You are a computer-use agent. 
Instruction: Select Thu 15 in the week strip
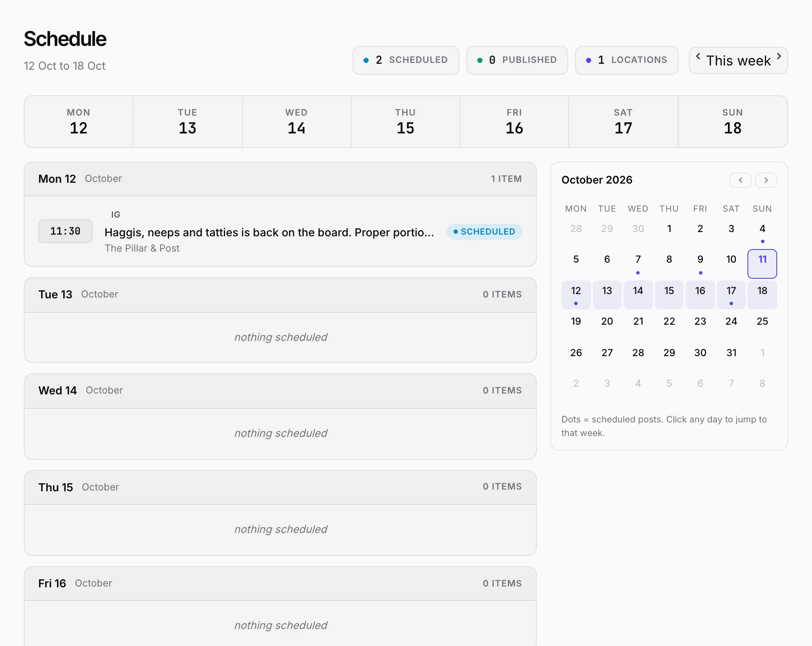pos(406,122)
